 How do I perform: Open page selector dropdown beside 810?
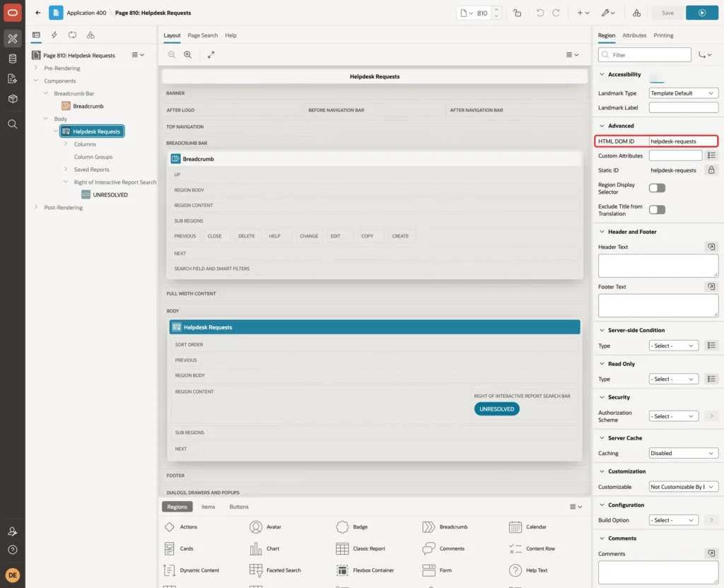pos(467,13)
